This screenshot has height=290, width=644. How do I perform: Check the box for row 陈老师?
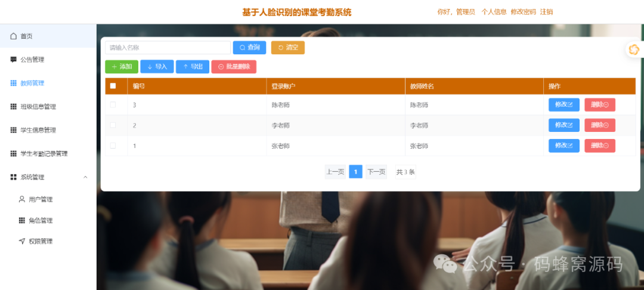tap(113, 105)
